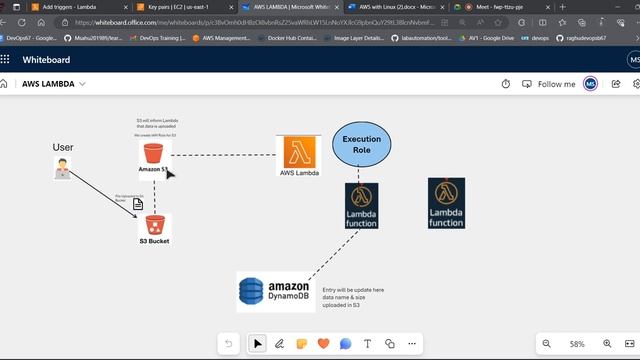640x360 pixels.
Task: Select the Amazon DynamoDB image
Action: pyautogui.click(x=276, y=291)
